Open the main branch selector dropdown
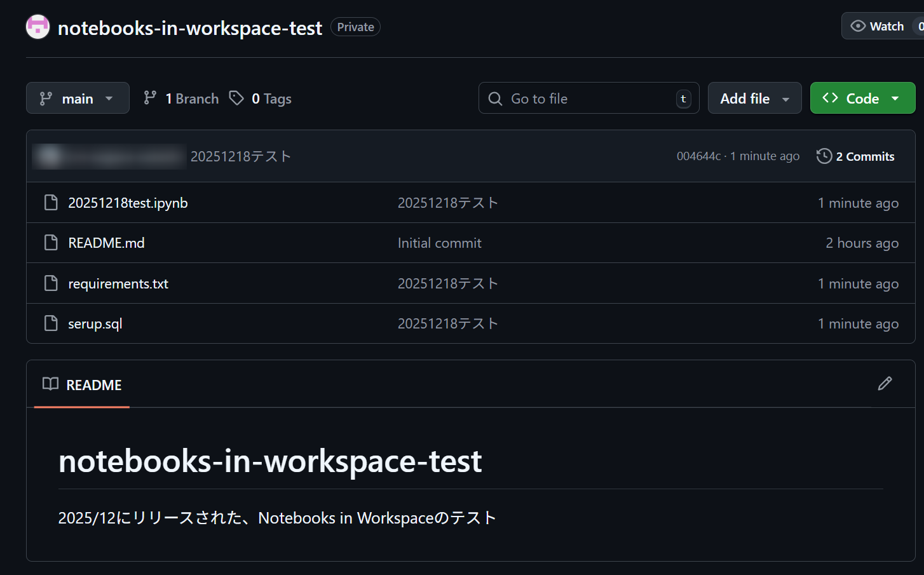The height and width of the screenshot is (575, 924). [78, 98]
